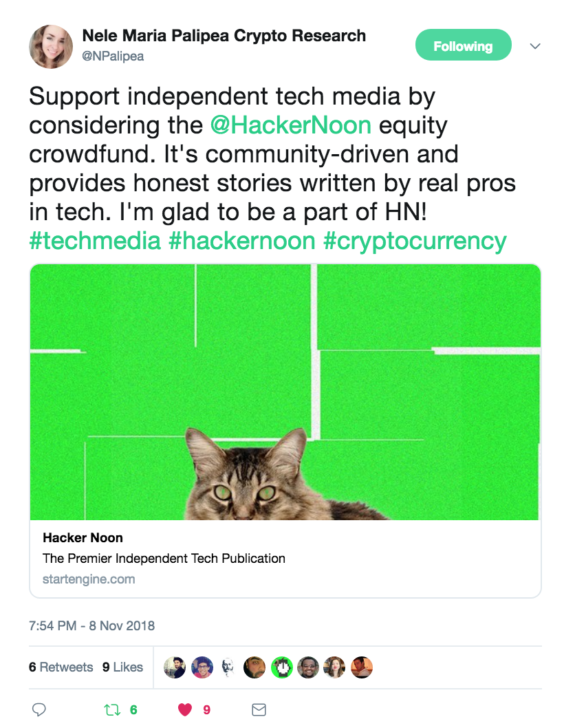575x728 pixels.
Task: Click the reply speech bubble icon
Action: tap(39, 709)
